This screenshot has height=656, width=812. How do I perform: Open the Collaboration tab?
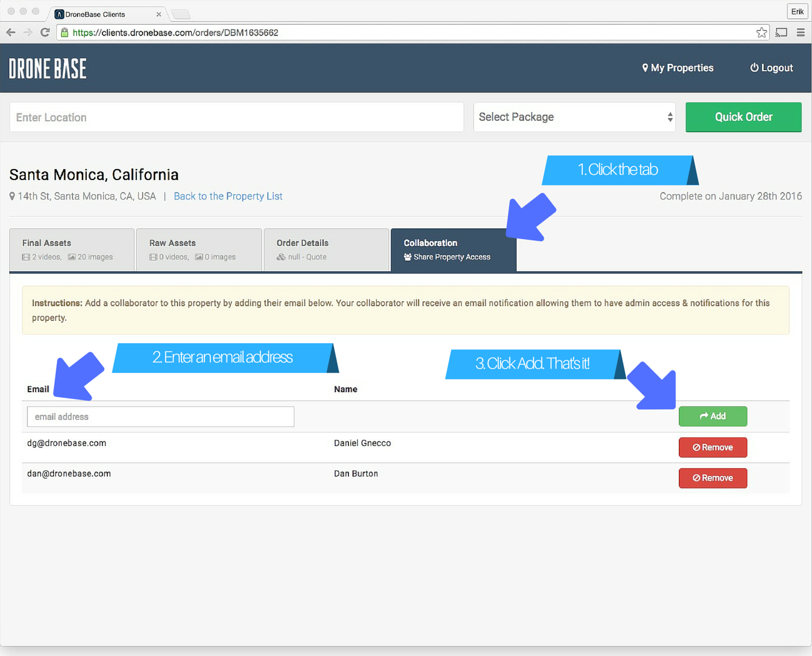pyautogui.click(x=453, y=250)
